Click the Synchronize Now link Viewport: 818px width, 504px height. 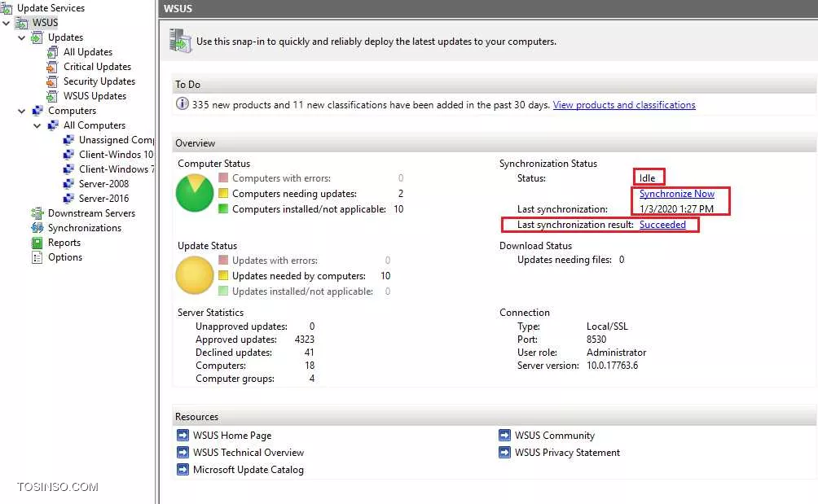(x=676, y=193)
